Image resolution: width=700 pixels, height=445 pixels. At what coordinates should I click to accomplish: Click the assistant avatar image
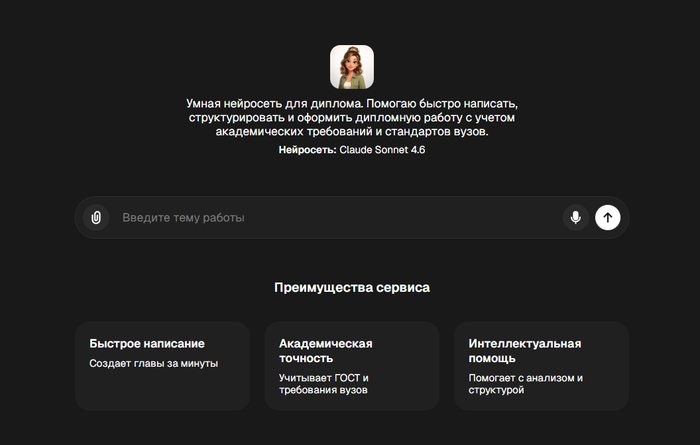click(352, 67)
